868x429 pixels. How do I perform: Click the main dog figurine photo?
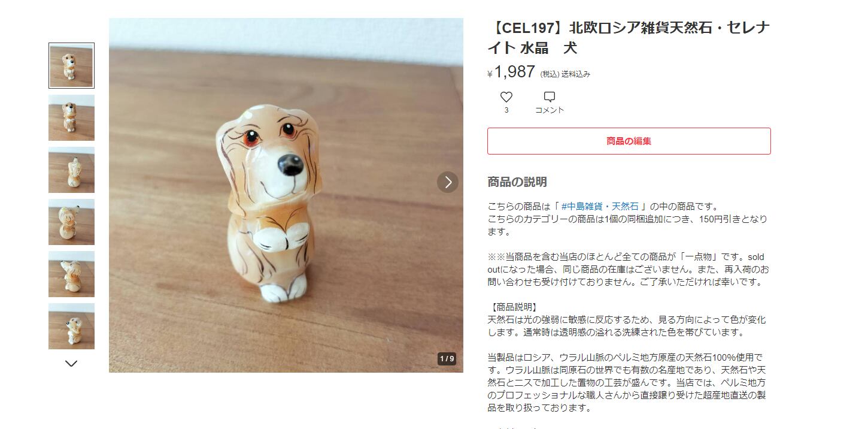pyautogui.click(x=286, y=195)
